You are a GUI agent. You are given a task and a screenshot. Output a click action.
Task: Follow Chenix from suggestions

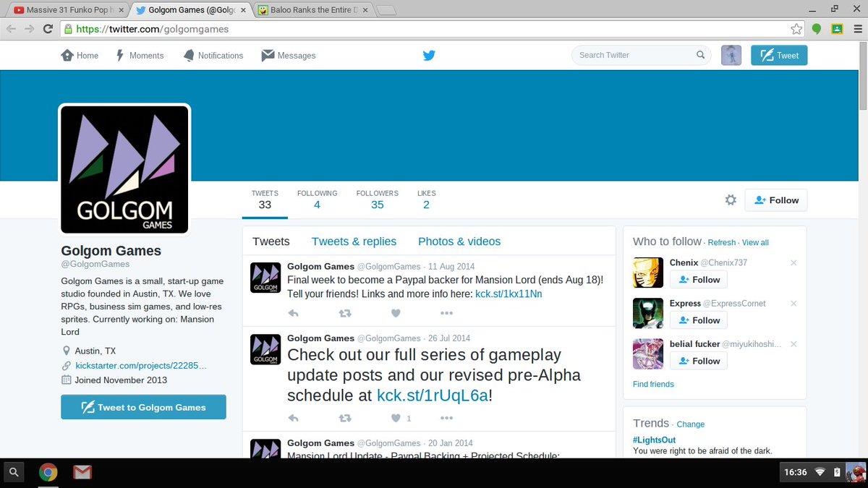coord(698,280)
